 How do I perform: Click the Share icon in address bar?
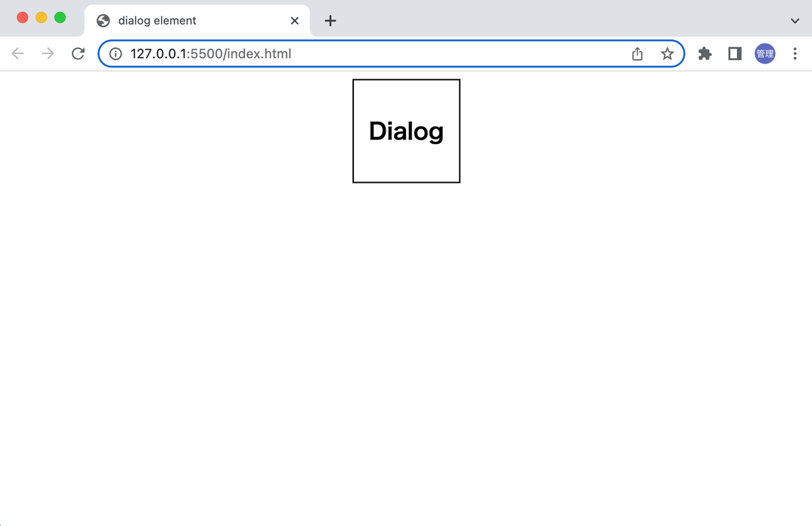point(637,53)
